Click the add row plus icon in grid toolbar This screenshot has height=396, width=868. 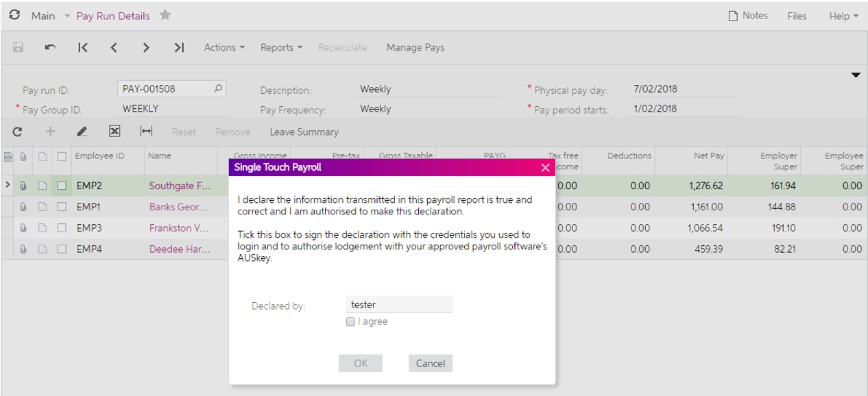coord(49,132)
